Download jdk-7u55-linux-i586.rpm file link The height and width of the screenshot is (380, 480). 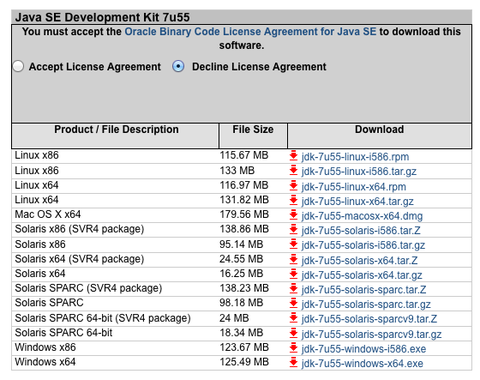355,157
